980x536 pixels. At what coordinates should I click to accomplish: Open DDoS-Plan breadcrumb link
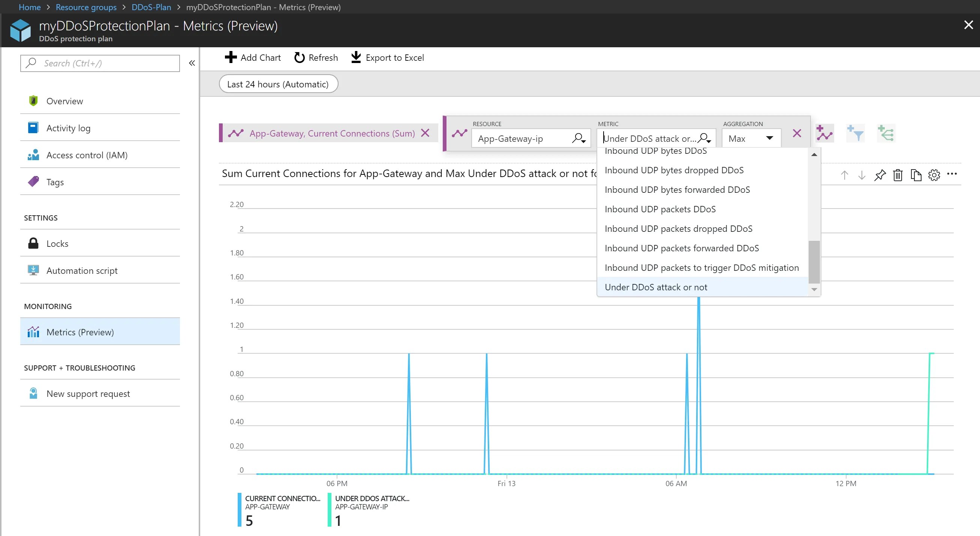151,7
